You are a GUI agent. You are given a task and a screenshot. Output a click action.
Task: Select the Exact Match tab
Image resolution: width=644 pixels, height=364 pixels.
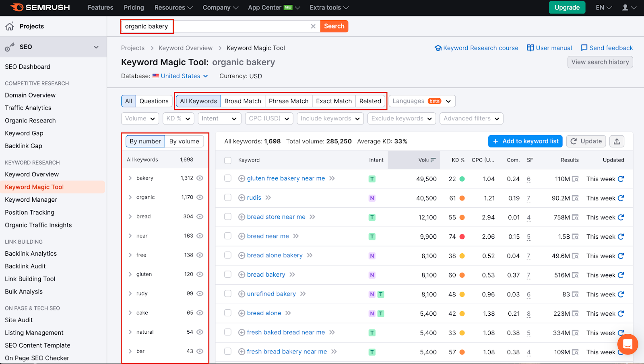334,101
